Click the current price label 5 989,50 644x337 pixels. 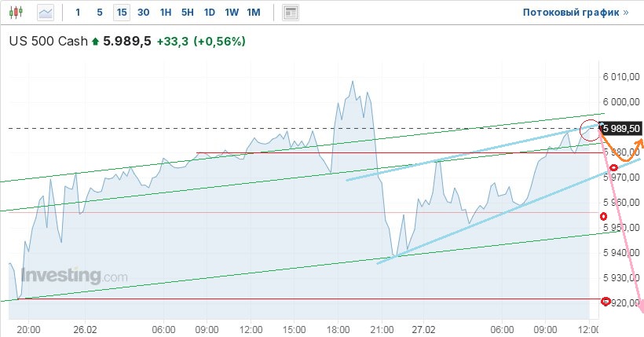(x=623, y=128)
